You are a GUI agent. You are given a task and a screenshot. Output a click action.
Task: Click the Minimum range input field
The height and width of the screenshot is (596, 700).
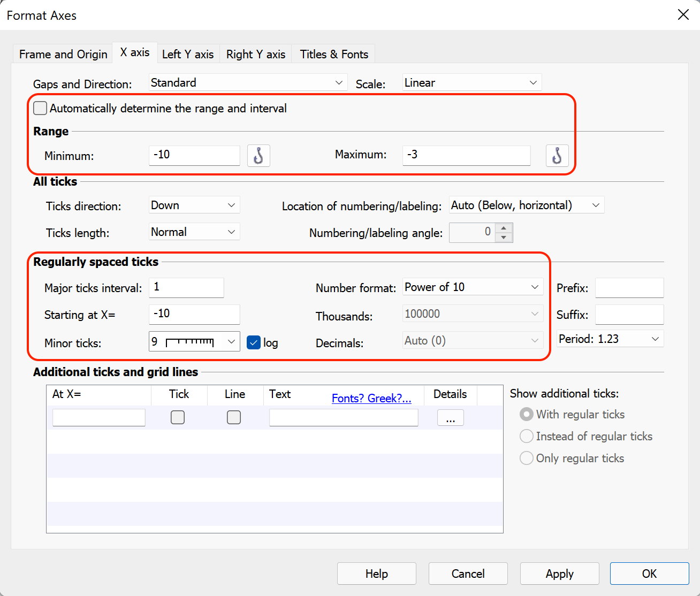pyautogui.click(x=194, y=155)
